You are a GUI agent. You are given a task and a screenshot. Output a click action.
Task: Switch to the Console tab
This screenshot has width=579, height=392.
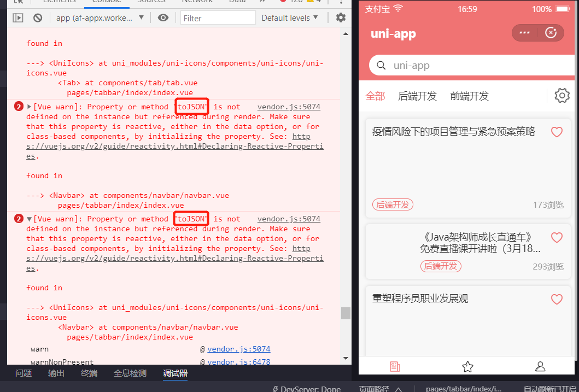pyautogui.click(x=107, y=2)
